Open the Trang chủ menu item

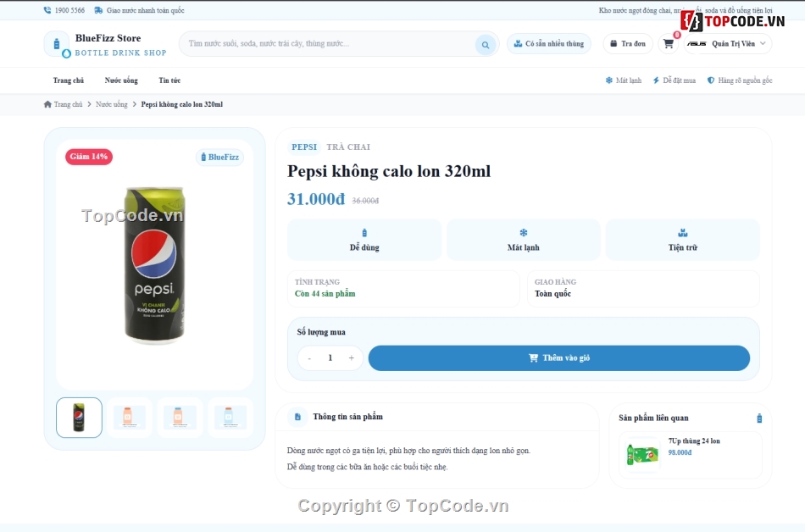(69, 80)
